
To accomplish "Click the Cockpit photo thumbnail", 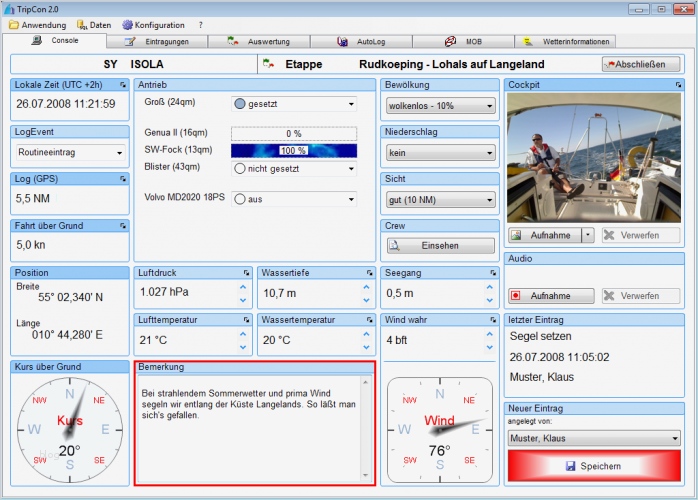I will tap(594, 157).
